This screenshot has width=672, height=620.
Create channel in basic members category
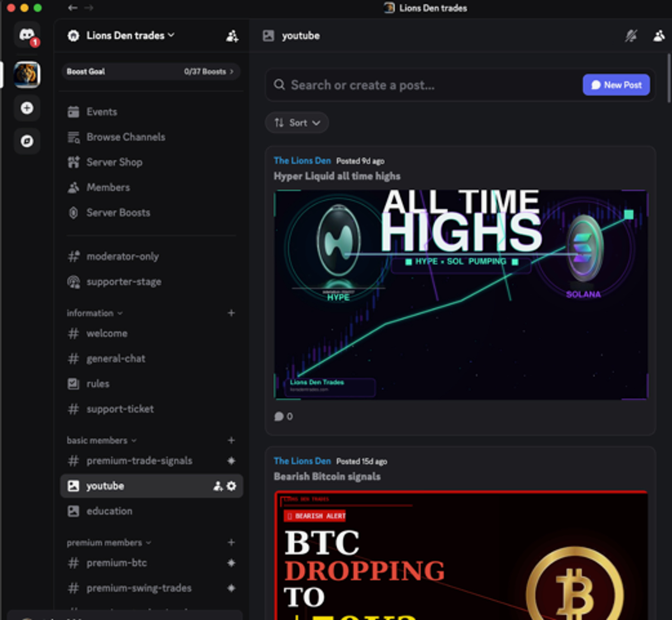click(x=231, y=440)
